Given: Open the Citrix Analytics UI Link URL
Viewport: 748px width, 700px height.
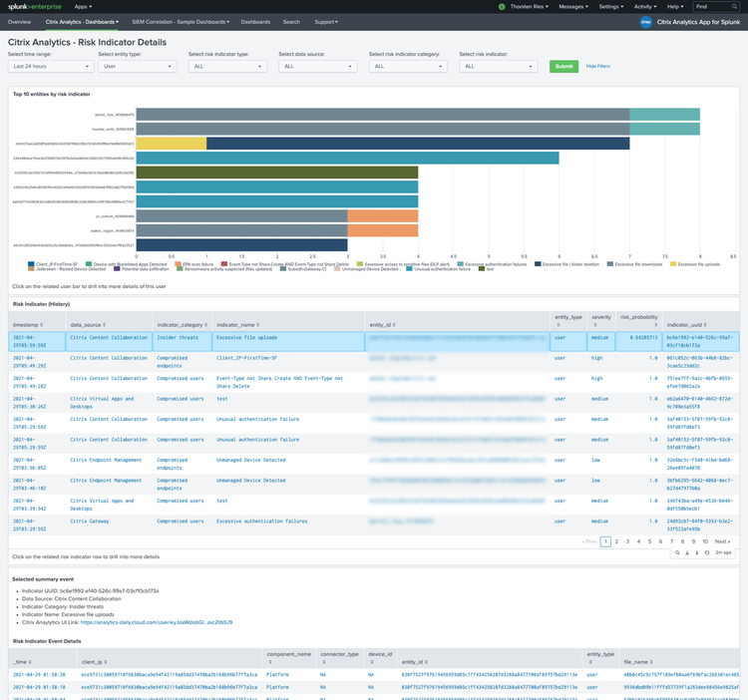Looking at the screenshot, I should tap(157, 622).
